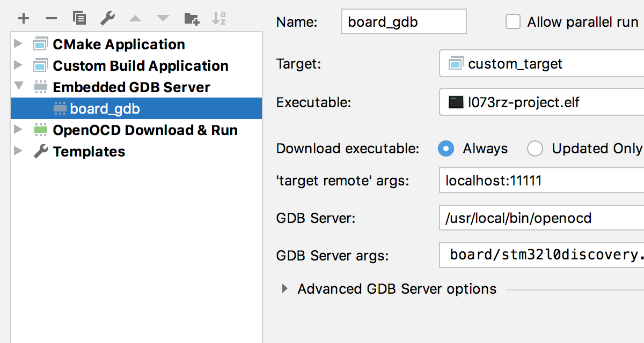Click the 'GDB Server args:' label
The height and width of the screenshot is (343, 644).
pos(332,256)
